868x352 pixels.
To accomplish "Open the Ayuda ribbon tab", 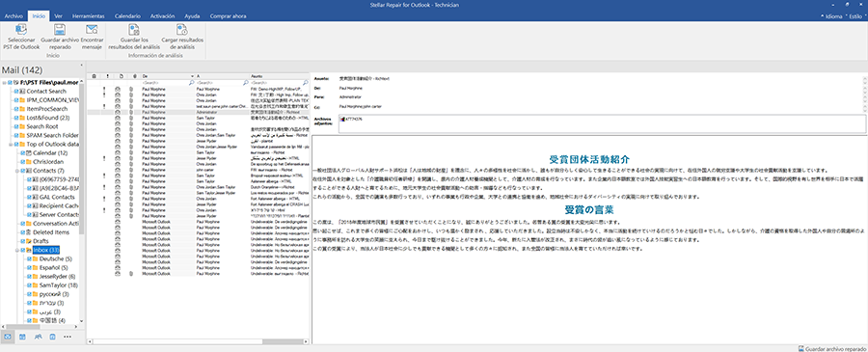I will (x=192, y=16).
